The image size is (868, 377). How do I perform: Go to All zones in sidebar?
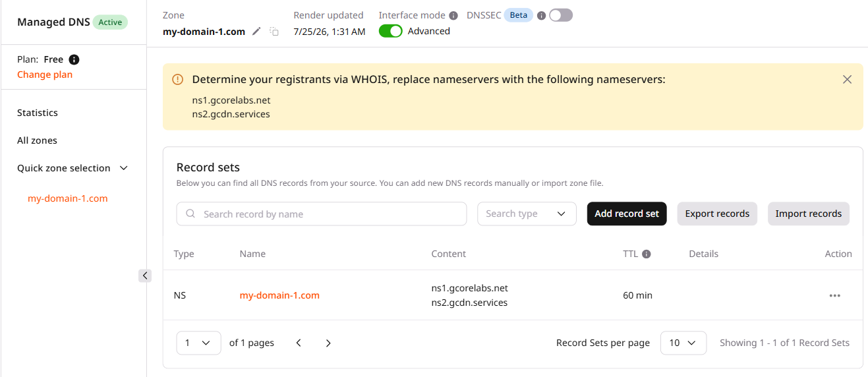37,140
